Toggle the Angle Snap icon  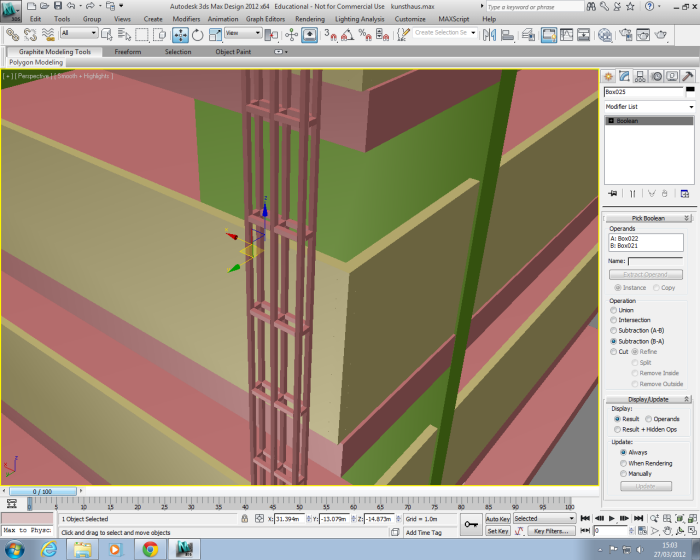347,34
